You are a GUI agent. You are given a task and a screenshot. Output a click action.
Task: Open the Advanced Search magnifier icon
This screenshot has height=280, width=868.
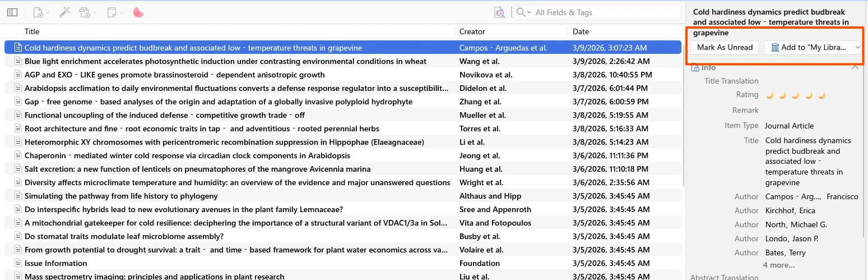pos(499,12)
